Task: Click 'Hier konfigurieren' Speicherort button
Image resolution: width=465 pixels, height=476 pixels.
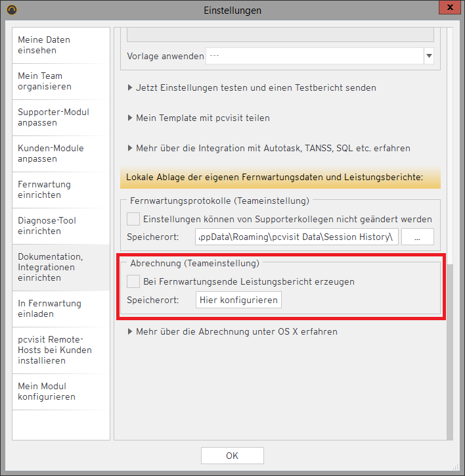Action: pos(239,300)
